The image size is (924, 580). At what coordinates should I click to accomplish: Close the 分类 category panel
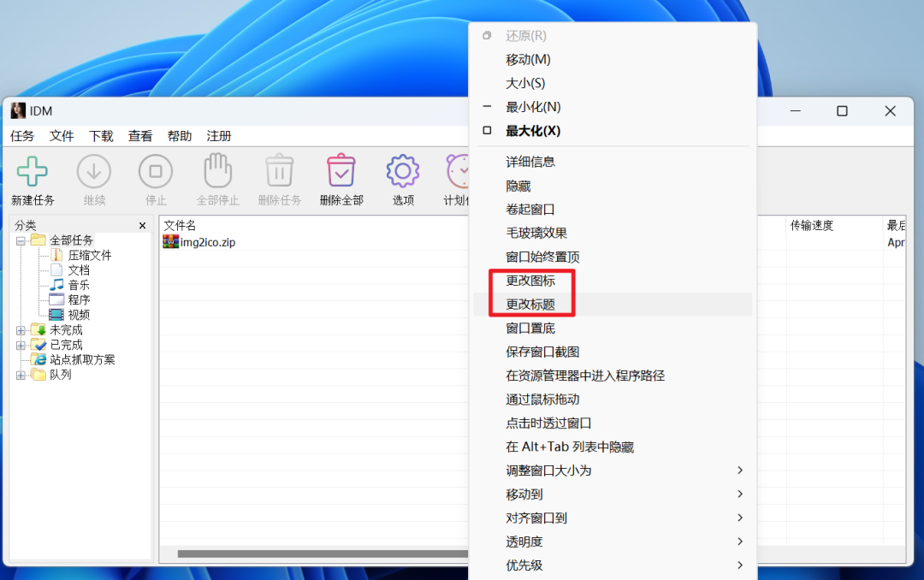click(x=142, y=225)
